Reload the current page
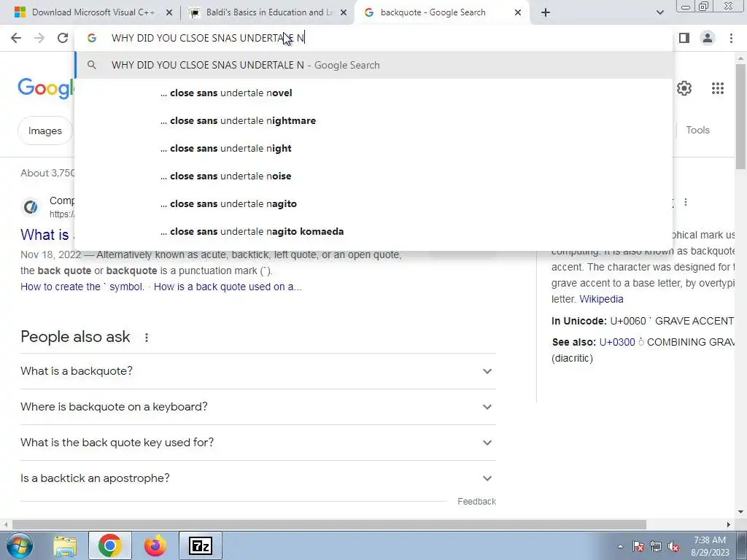The image size is (747, 560). click(x=63, y=38)
